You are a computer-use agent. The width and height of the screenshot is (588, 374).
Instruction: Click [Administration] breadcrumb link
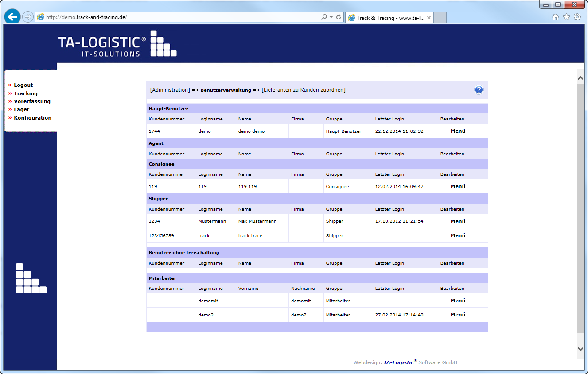170,90
